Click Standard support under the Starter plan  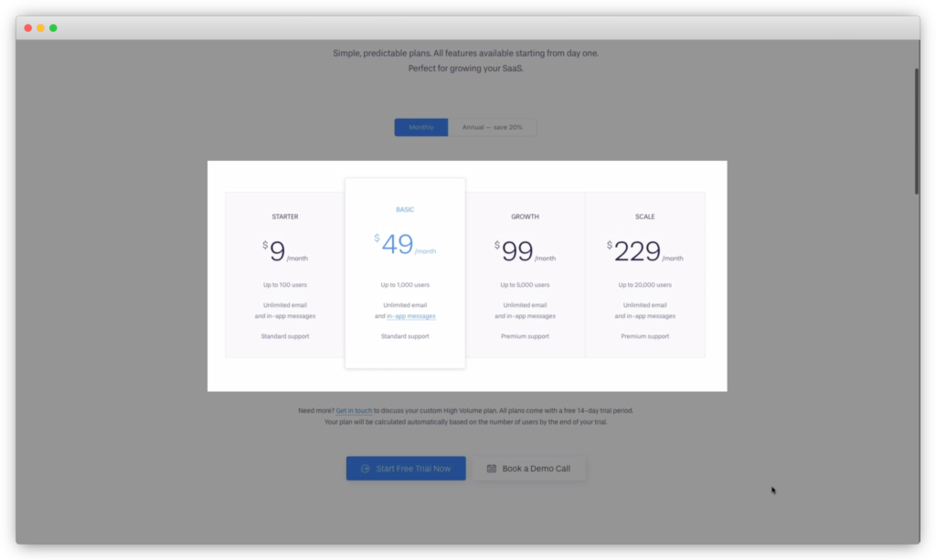(284, 335)
